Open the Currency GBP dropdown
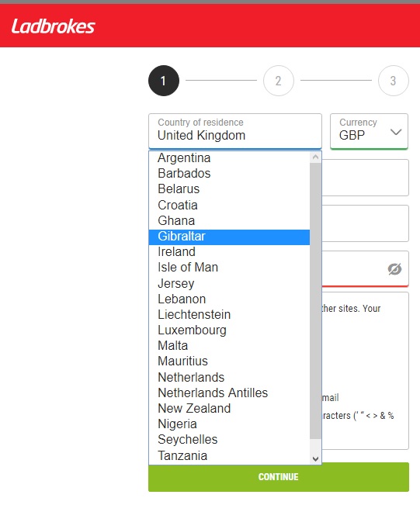 click(x=369, y=131)
